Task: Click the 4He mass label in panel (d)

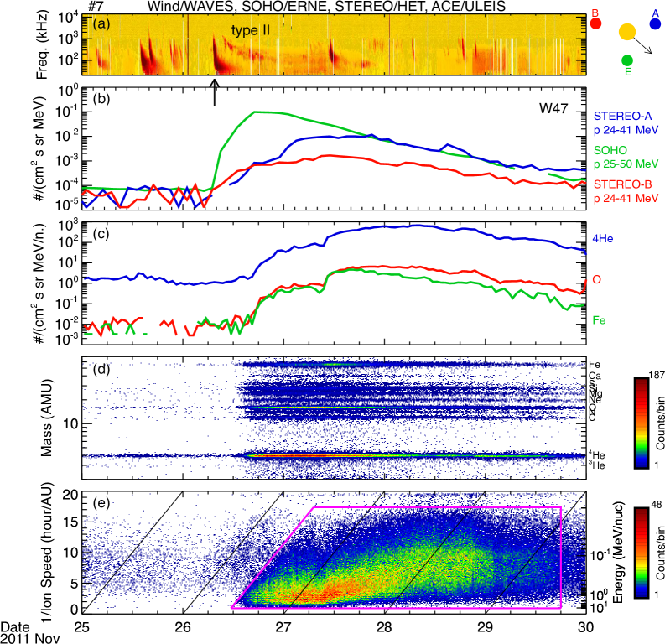Action: pyautogui.click(x=597, y=455)
